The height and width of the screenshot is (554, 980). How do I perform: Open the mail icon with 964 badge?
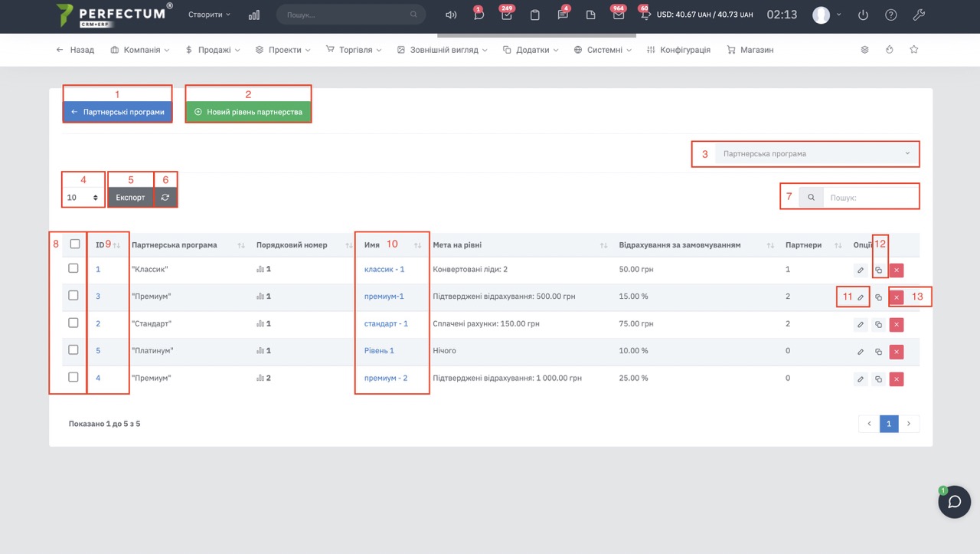point(618,15)
